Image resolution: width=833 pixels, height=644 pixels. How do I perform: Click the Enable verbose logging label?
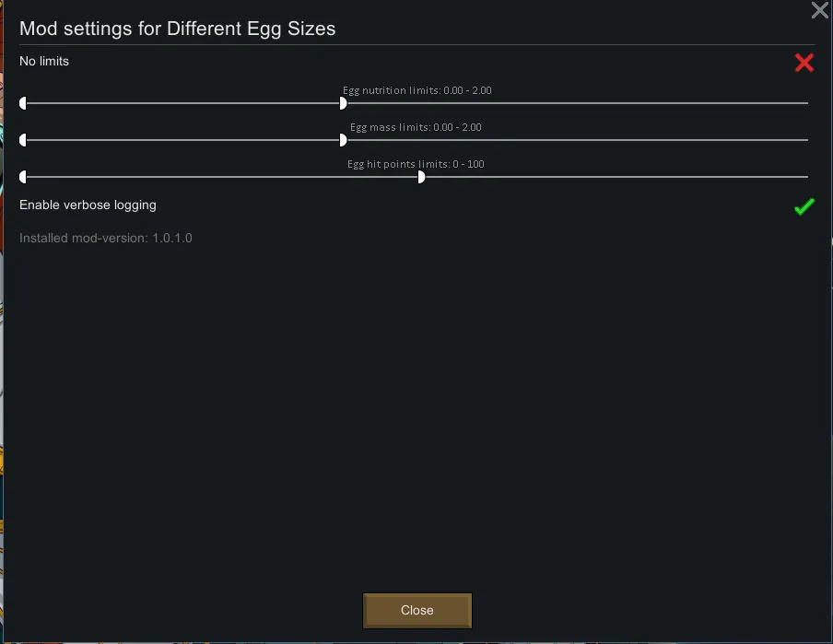point(88,205)
